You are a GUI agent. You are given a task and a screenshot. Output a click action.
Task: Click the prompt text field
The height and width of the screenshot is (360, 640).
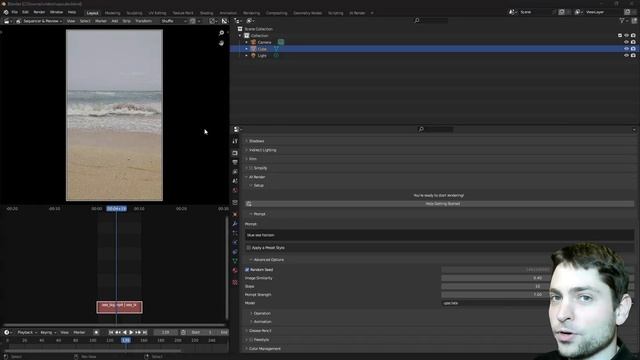[440, 235]
